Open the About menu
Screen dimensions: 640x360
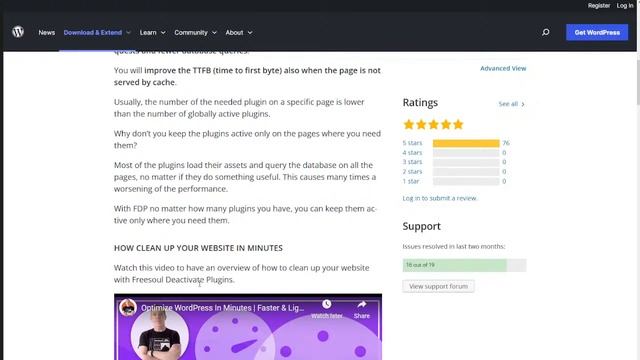[234, 33]
